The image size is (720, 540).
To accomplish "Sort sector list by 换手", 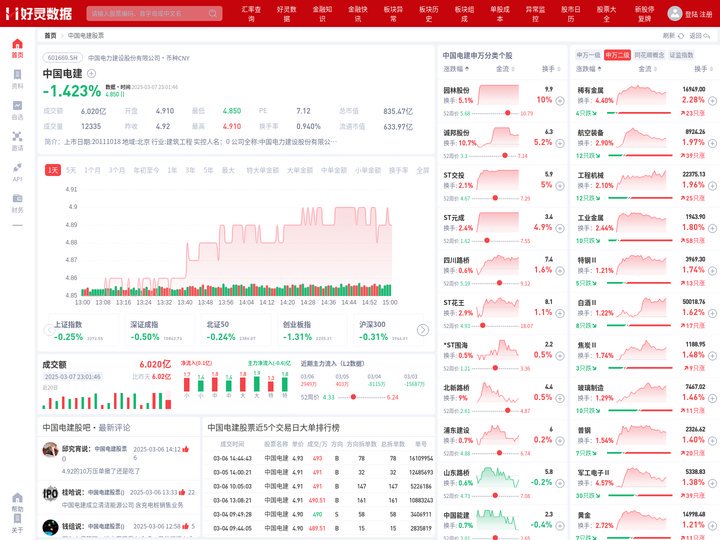I will (x=703, y=69).
